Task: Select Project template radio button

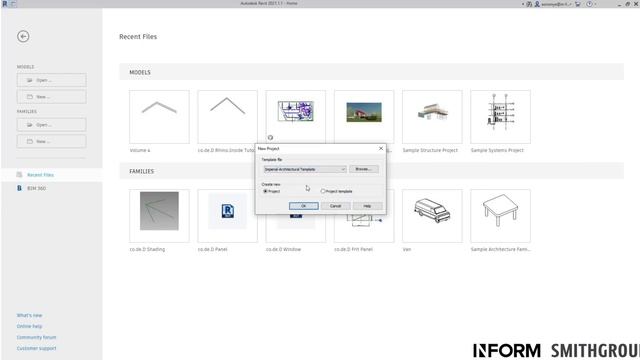Action: (x=323, y=191)
